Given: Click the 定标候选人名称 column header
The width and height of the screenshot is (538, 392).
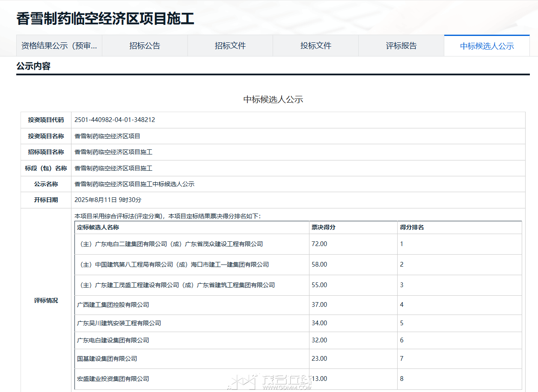Looking at the screenshot, I should [x=98, y=227].
